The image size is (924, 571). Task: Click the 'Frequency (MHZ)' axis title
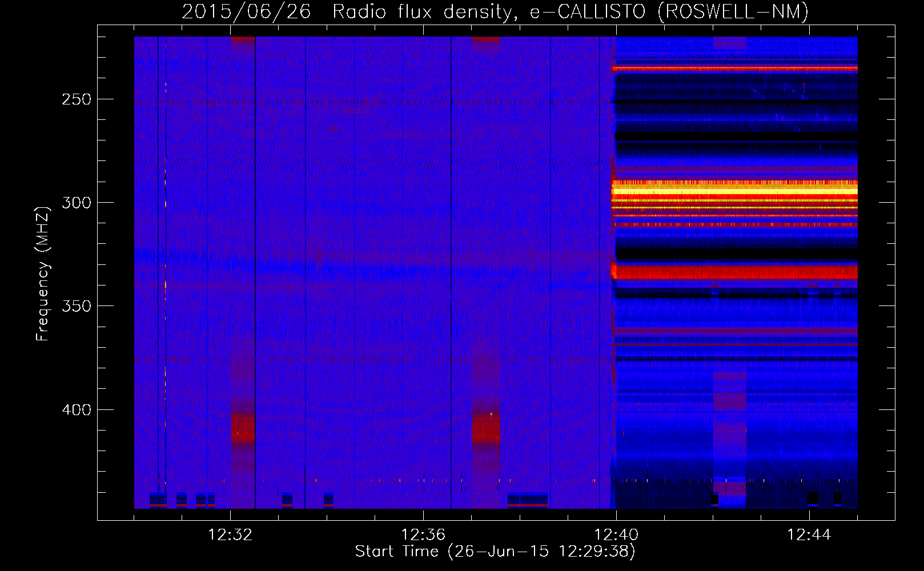tap(43, 274)
